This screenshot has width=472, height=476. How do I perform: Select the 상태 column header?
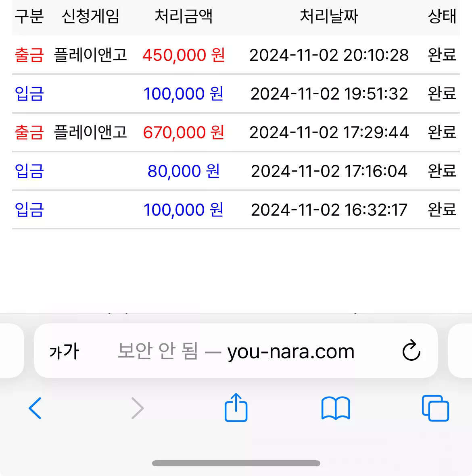point(442,17)
